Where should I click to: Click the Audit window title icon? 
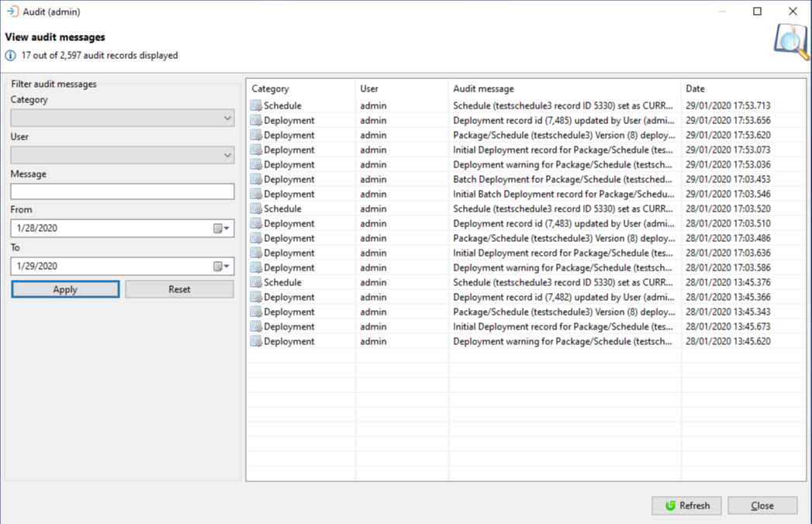click(12, 12)
